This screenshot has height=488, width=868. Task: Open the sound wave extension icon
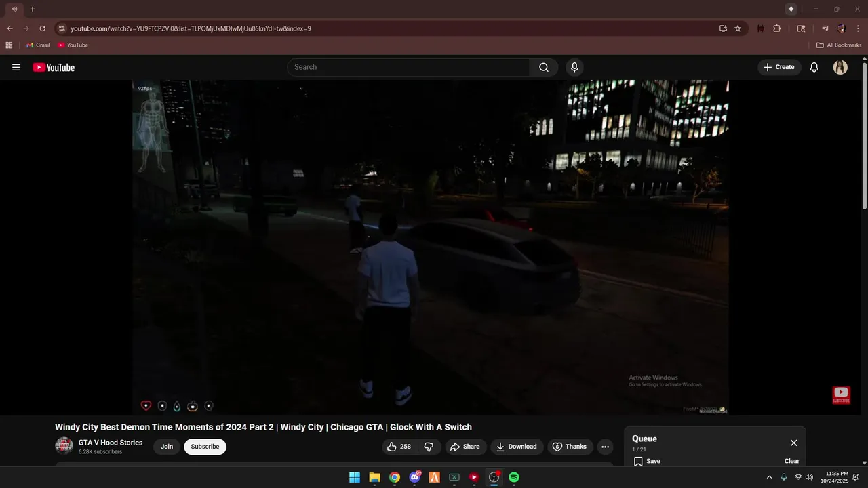tap(761, 28)
